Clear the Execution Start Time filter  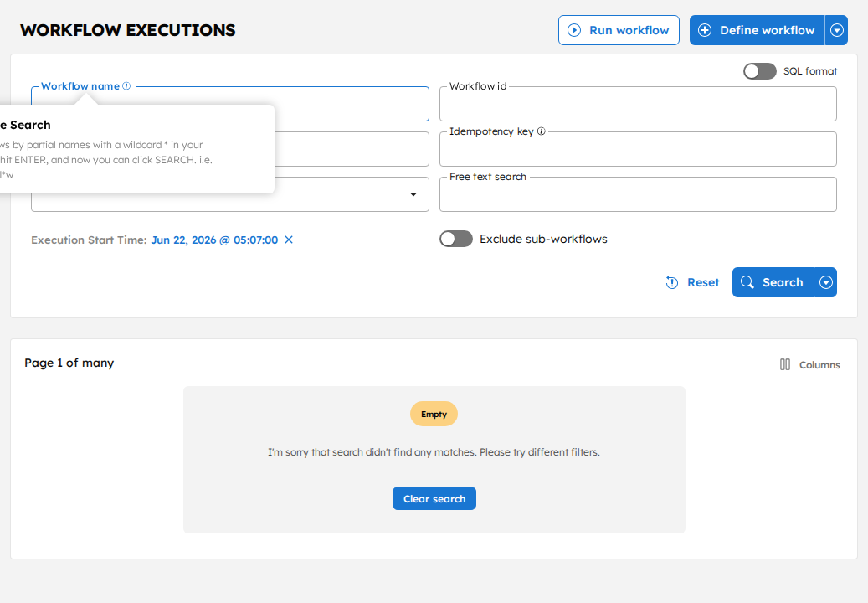pyautogui.click(x=289, y=240)
